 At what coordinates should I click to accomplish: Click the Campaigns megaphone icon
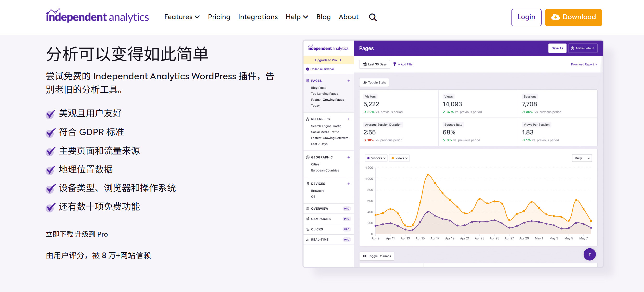click(308, 219)
